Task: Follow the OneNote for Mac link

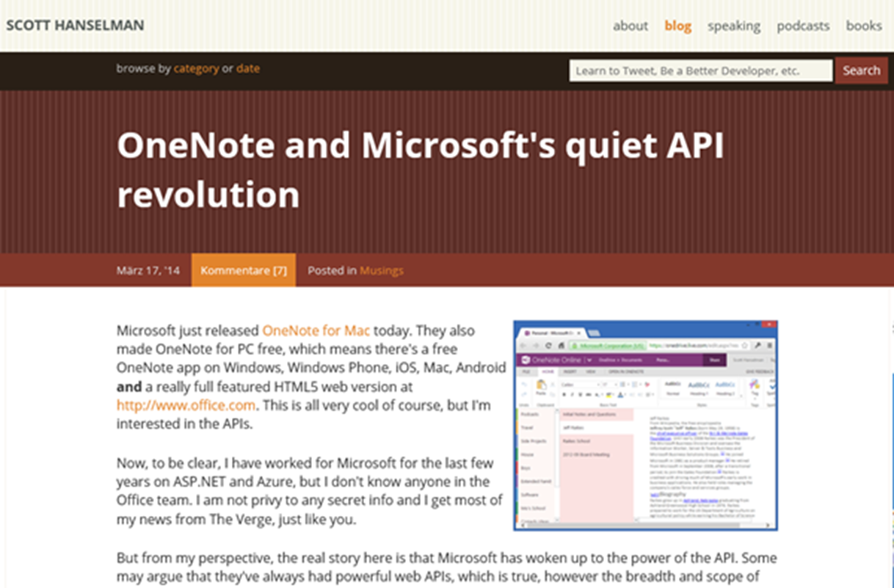Action: (x=316, y=330)
